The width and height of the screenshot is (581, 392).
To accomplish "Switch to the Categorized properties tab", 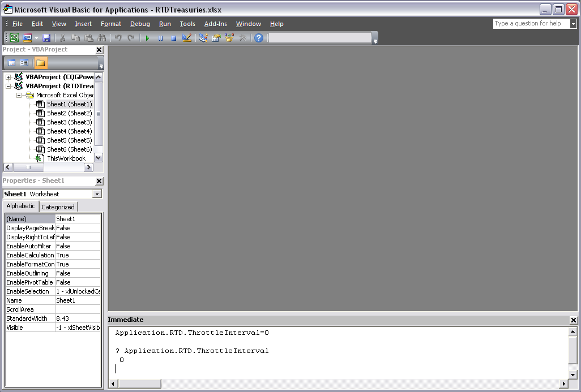I will coord(58,207).
